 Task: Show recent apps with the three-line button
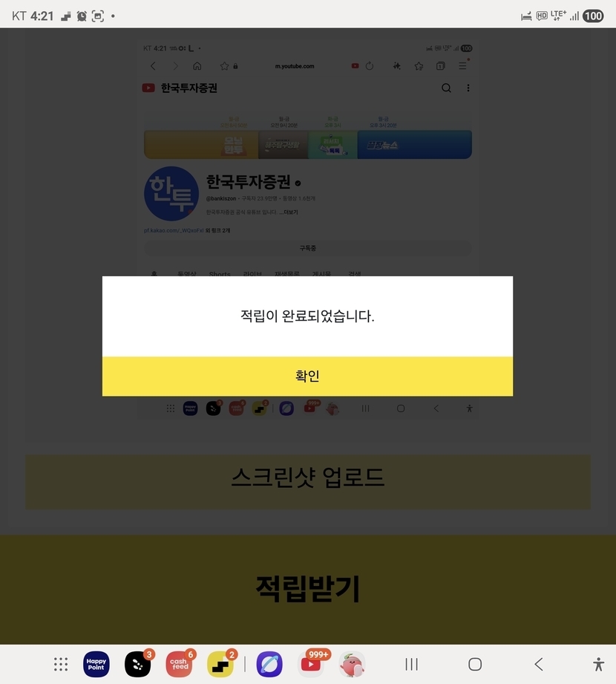[412, 665]
